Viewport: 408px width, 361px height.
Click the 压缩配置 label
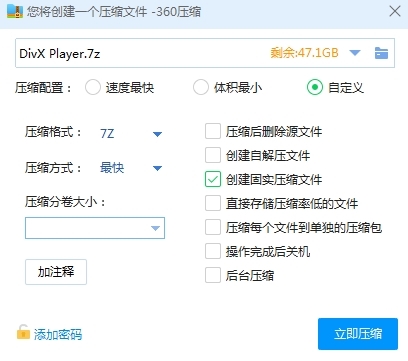[43, 88]
